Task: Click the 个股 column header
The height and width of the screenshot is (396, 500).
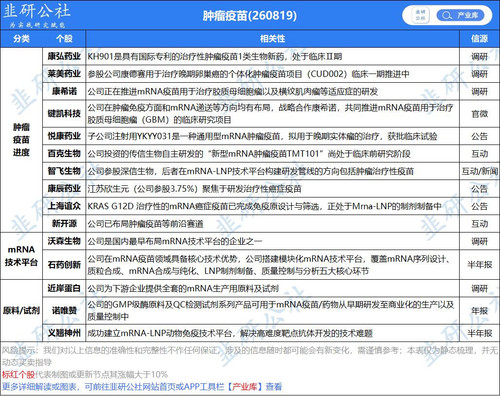Action: pyautogui.click(x=64, y=39)
